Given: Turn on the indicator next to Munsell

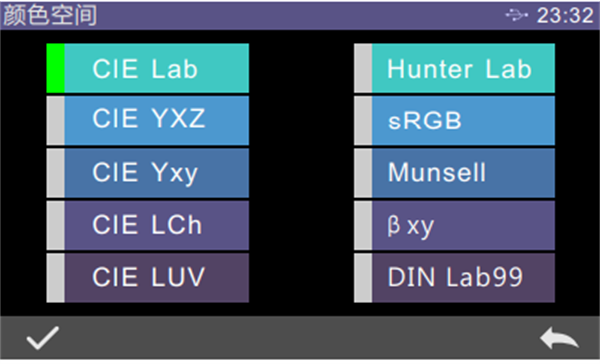Looking at the screenshot, I should [x=363, y=173].
